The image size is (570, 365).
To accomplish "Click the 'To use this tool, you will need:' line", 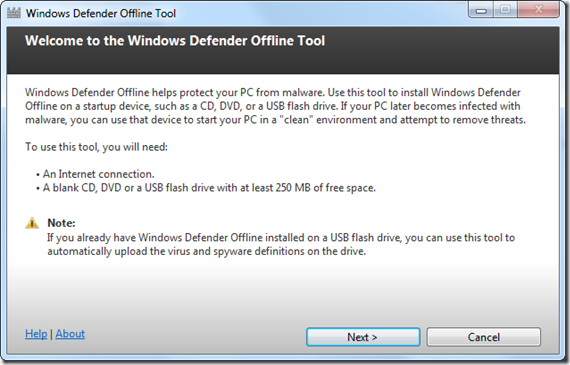I will tap(96, 147).
